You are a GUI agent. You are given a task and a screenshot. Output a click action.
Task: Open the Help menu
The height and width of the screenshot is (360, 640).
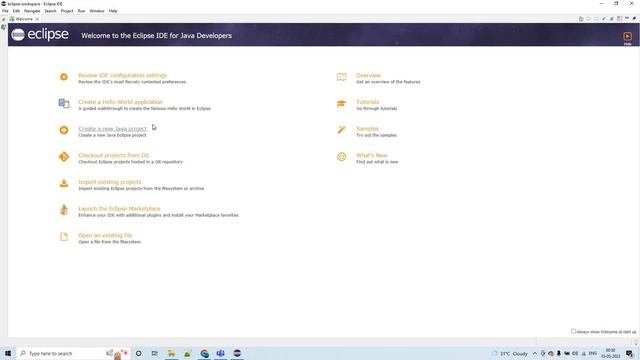(113, 11)
